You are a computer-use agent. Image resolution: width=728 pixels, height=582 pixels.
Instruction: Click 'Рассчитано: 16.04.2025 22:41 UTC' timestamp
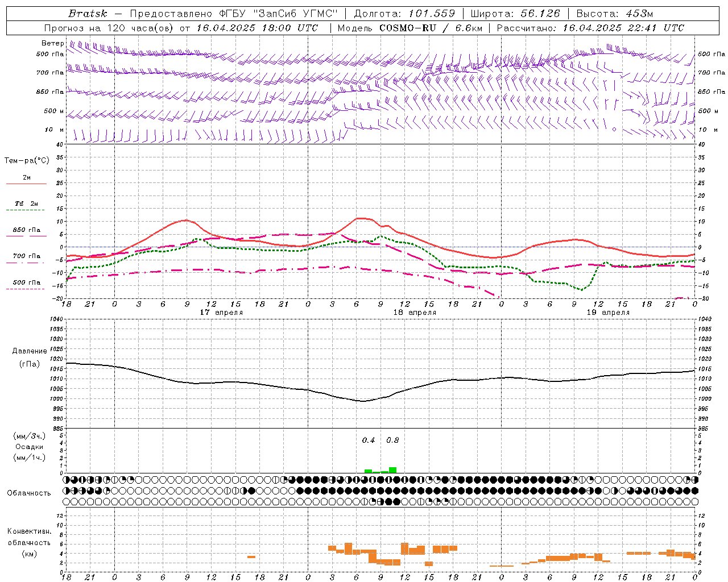tap(590, 28)
